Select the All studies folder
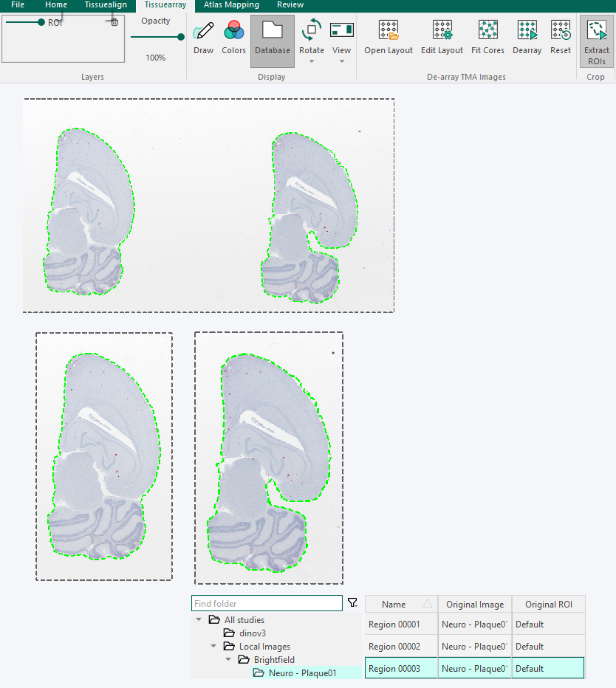The width and height of the screenshot is (616, 688). tap(244, 620)
